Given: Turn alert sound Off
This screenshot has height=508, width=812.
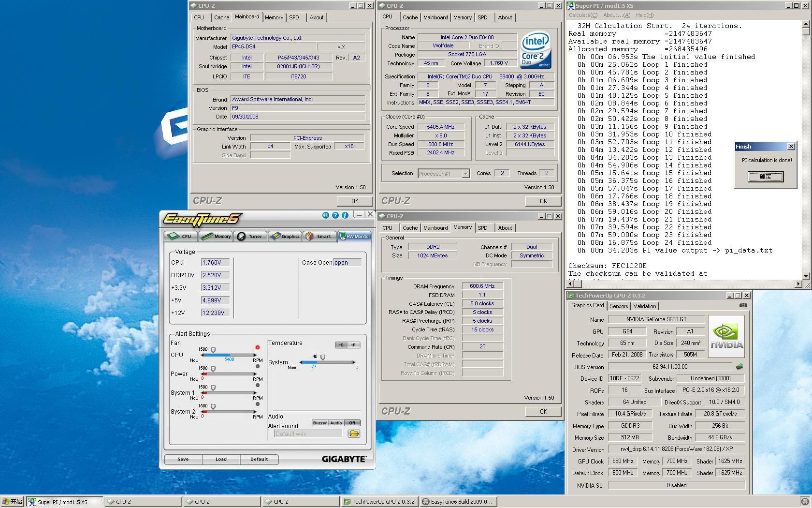Looking at the screenshot, I should pyautogui.click(x=352, y=423).
